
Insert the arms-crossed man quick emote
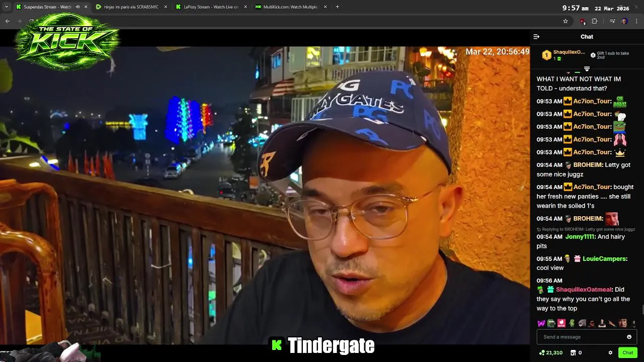[x=602, y=323]
